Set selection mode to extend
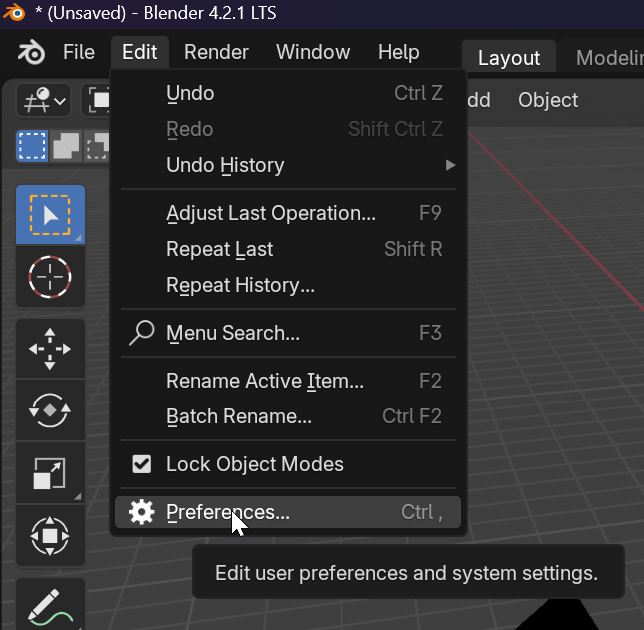The image size is (644, 630). [x=66, y=146]
